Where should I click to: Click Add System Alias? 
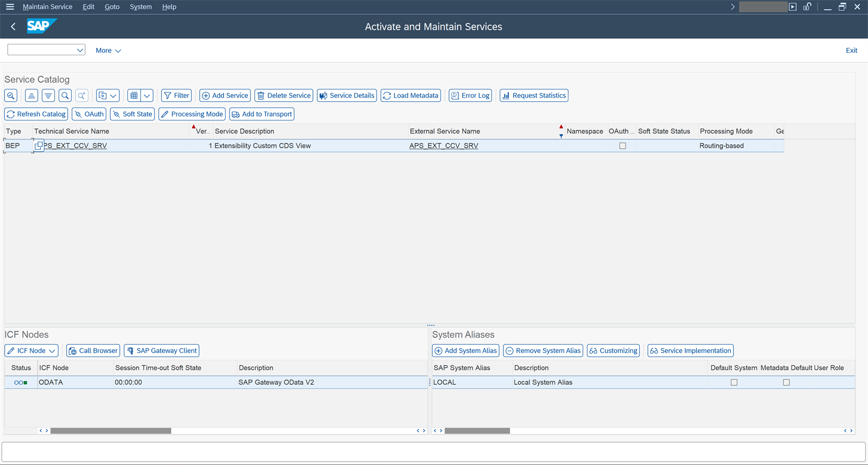point(465,351)
